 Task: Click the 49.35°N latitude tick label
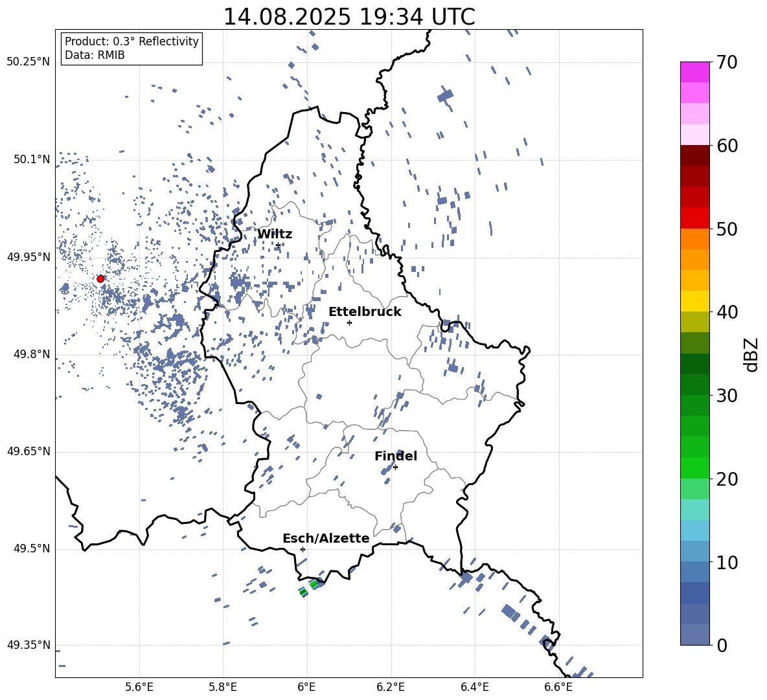click(29, 645)
